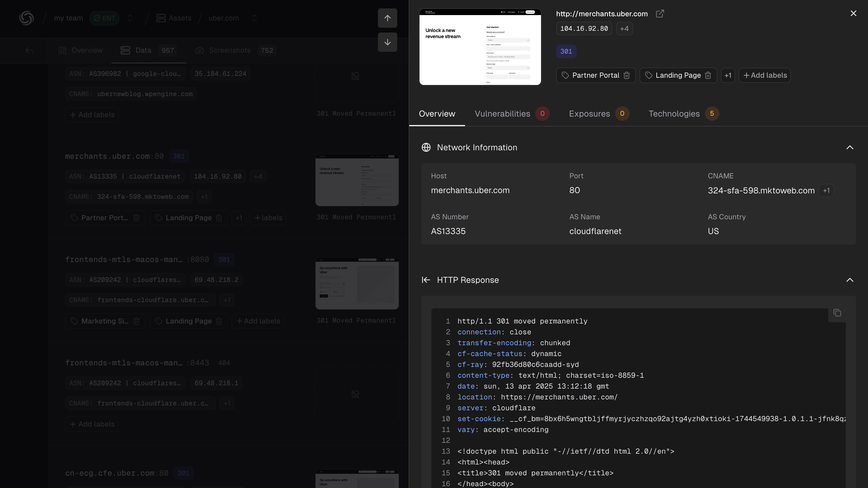Click the globe icon beside Network Information
868x488 pixels.
(426, 148)
